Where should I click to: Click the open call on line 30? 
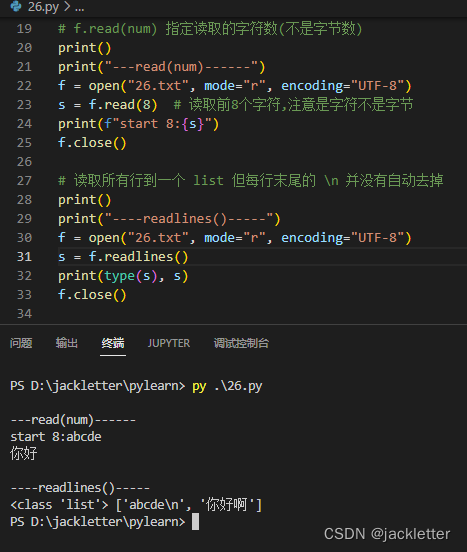(250, 238)
